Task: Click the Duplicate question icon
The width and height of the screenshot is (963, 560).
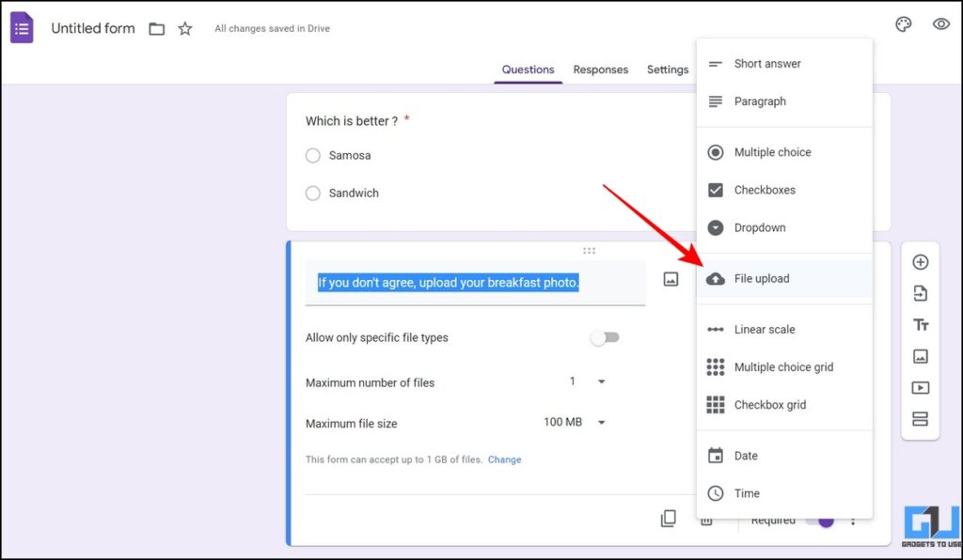Action: pyautogui.click(x=669, y=518)
